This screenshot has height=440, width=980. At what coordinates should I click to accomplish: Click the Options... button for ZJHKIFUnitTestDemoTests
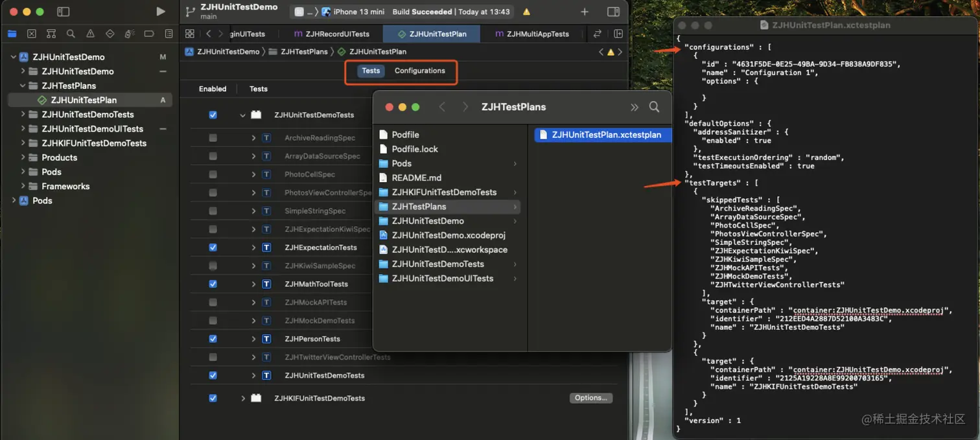coord(590,398)
